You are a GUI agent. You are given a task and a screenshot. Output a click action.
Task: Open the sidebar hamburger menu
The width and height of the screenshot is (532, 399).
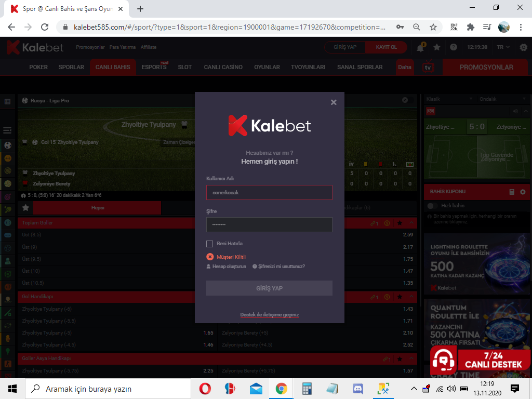(x=7, y=130)
